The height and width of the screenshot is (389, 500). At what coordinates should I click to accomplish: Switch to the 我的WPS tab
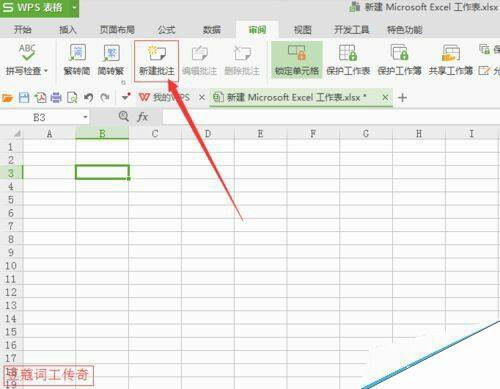164,97
